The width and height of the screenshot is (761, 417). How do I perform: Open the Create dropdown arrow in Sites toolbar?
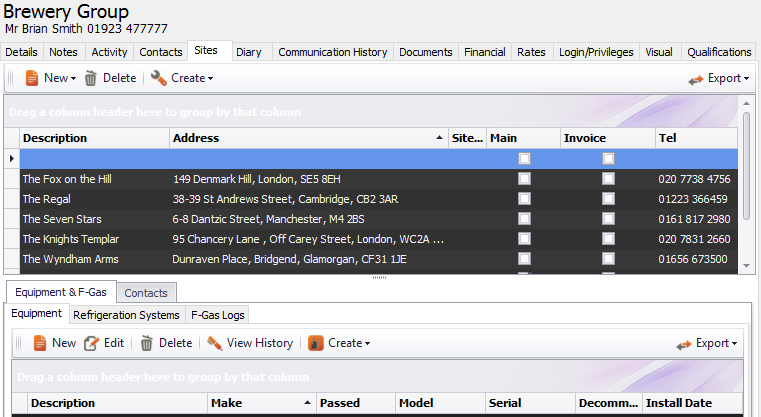[210, 79]
